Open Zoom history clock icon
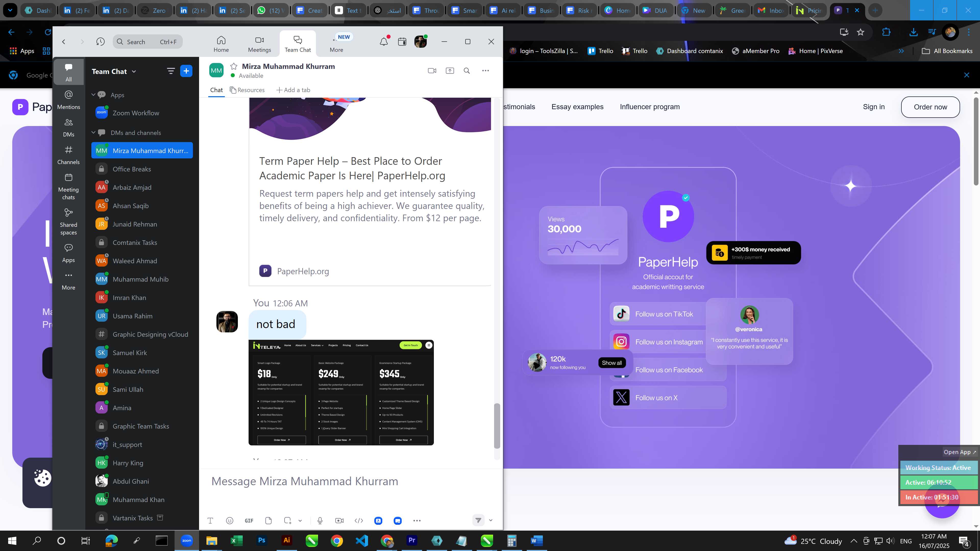980x551 pixels. [x=101, y=41]
